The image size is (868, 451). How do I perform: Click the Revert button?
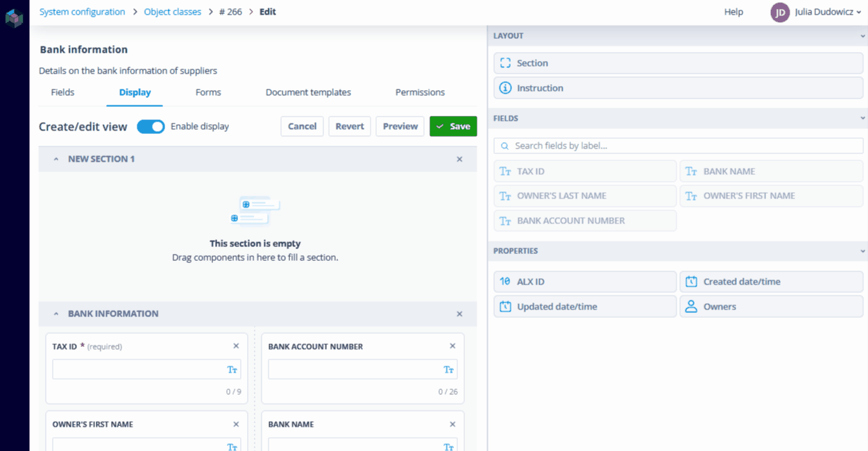pyautogui.click(x=350, y=126)
